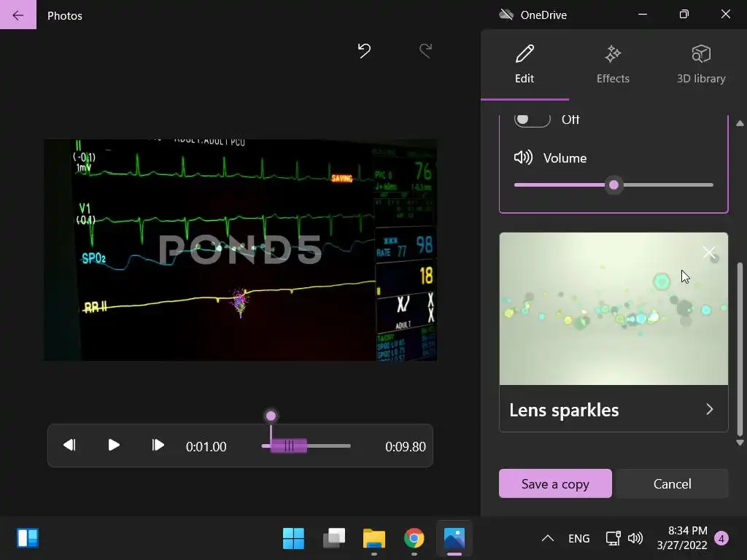This screenshot has height=560, width=747.
Task: Click the effects panel scrollbar thumb
Action: (x=740, y=349)
